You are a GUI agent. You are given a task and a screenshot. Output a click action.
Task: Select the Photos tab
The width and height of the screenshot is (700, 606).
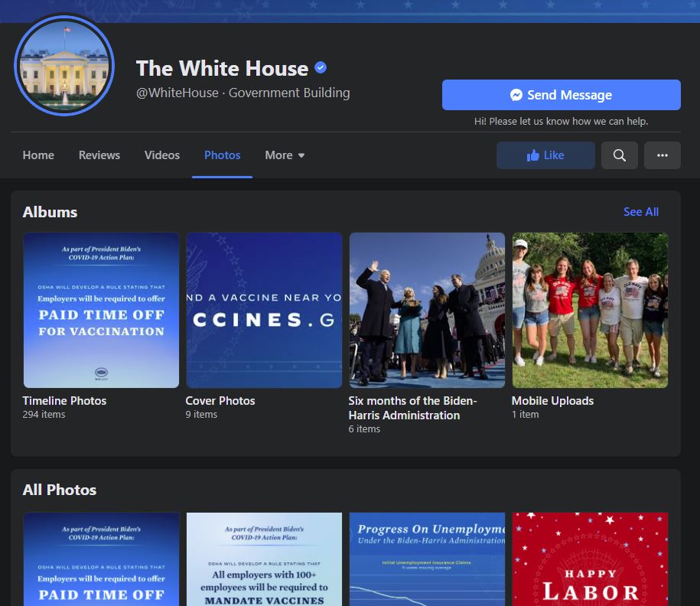[x=222, y=155]
